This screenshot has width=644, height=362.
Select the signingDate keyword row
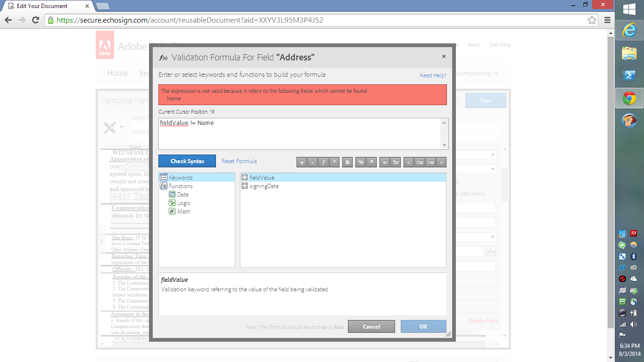pos(343,186)
